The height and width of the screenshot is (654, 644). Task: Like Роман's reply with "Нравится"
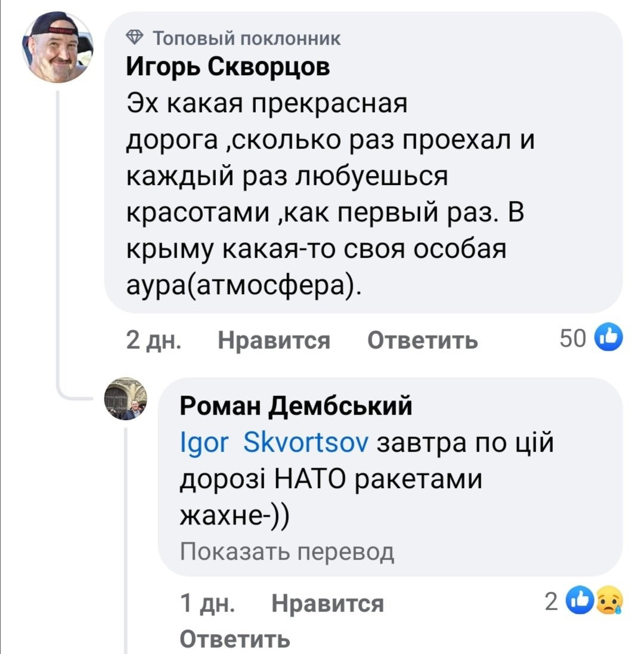327,604
